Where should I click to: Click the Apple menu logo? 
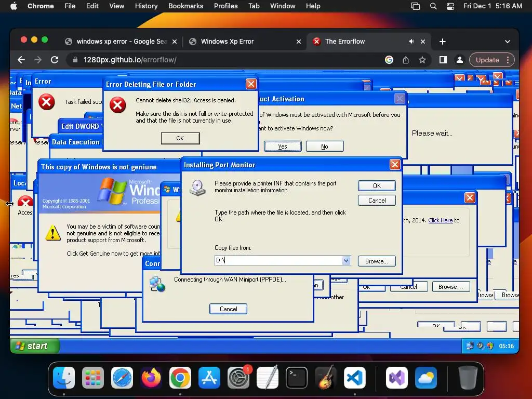coord(14,6)
